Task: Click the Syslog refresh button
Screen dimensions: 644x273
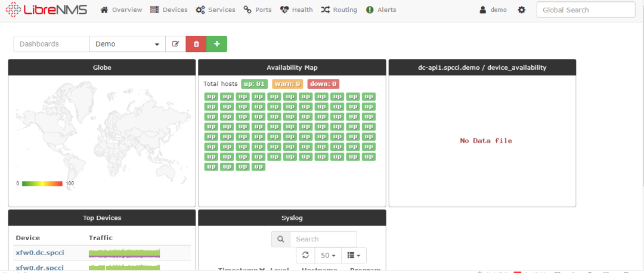Action: [x=305, y=255]
